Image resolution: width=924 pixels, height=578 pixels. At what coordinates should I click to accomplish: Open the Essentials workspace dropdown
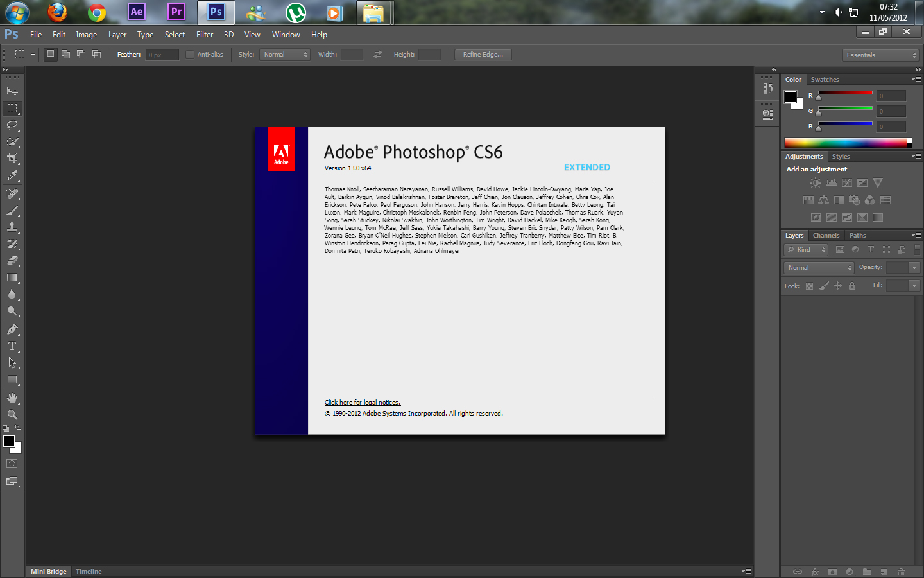(881, 55)
